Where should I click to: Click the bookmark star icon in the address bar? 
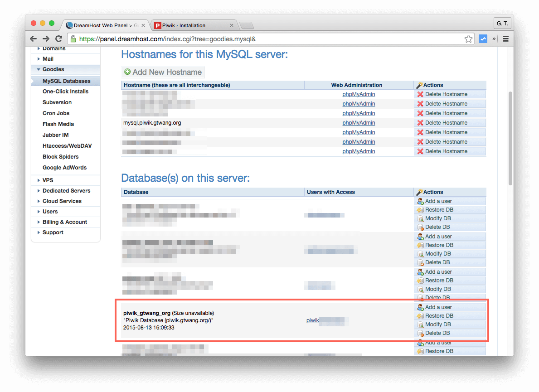(468, 39)
